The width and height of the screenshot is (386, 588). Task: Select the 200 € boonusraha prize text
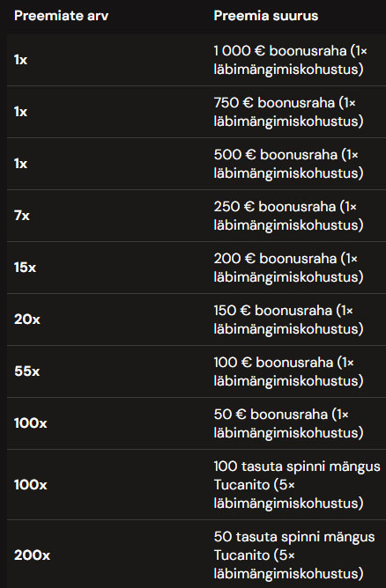288,268
